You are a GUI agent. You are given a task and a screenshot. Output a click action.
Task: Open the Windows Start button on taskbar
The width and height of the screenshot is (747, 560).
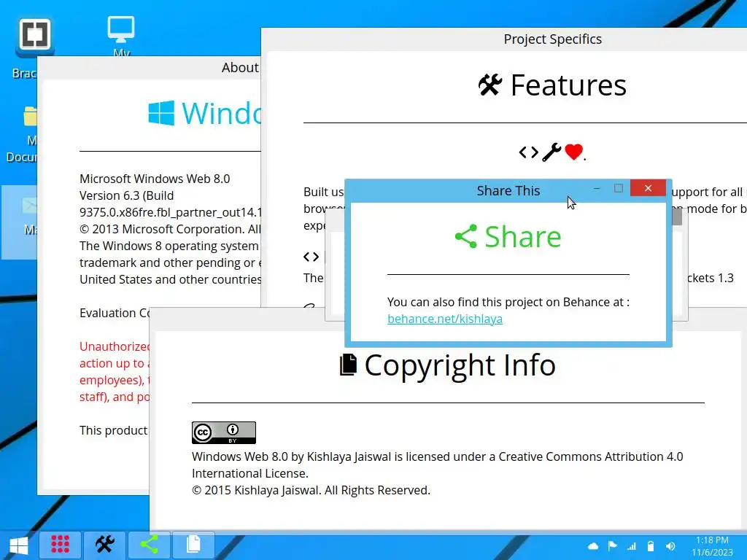[18, 545]
